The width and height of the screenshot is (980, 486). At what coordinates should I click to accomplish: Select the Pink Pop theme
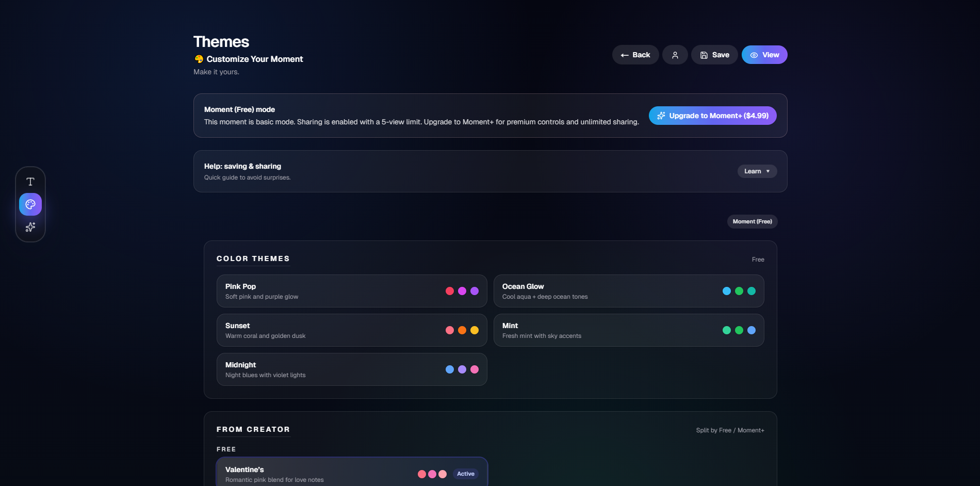352,291
